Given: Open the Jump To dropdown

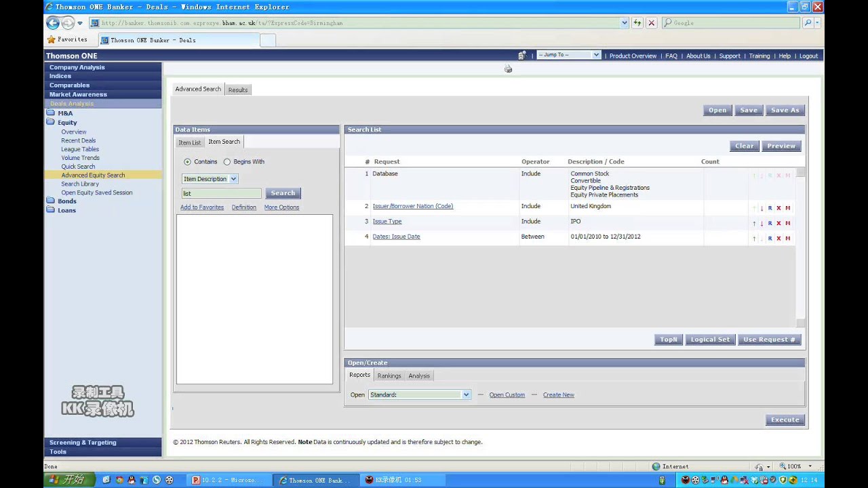Looking at the screenshot, I should click(x=569, y=55).
